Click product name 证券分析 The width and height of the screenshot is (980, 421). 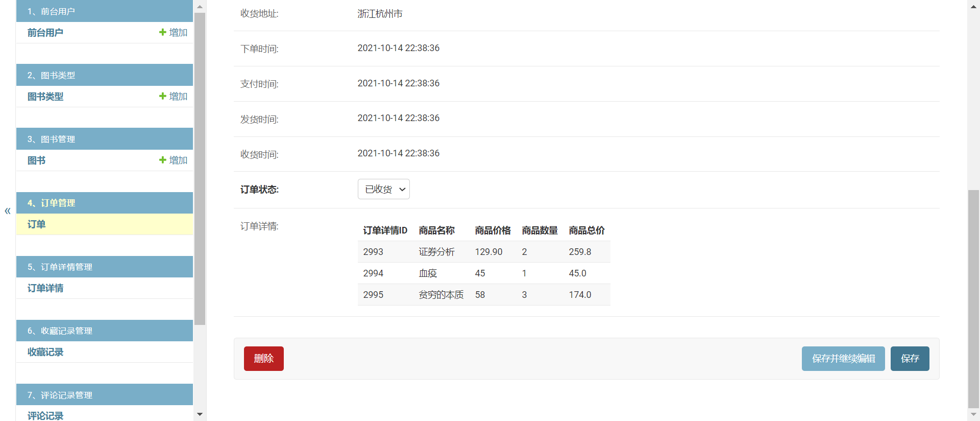pyautogui.click(x=437, y=252)
